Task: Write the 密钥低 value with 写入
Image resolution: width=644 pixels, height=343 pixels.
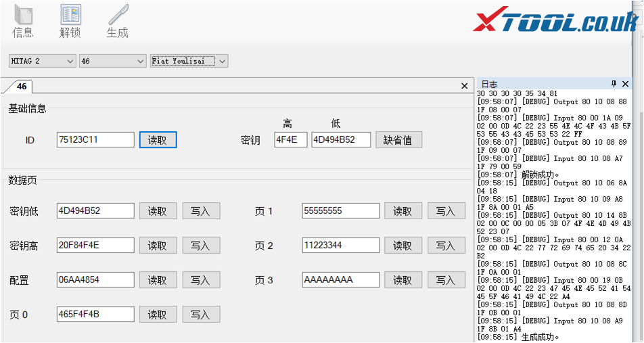Action: coord(201,211)
